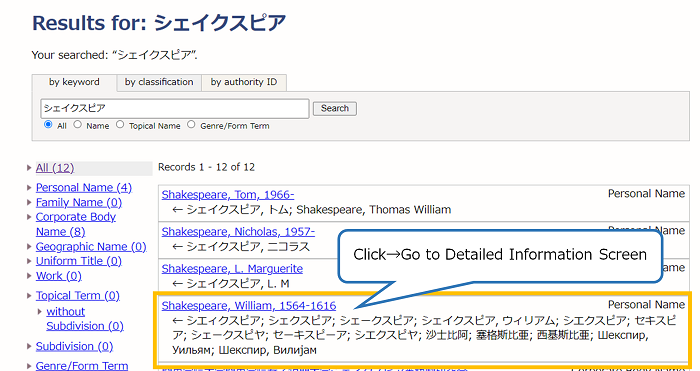Open Shakespeare, William, 1564-1616 record
The width and height of the screenshot is (700, 371).
[x=249, y=306]
